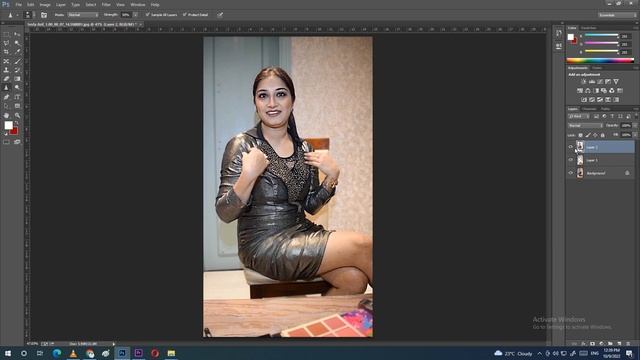Open the Mode dropdown in options bar
This screenshot has height=360, width=640.
coord(82,15)
